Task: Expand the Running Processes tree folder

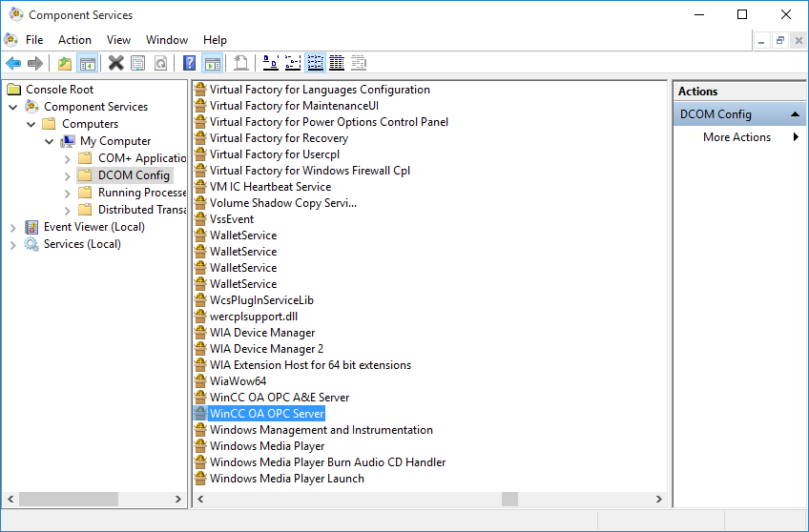Action: [x=68, y=193]
